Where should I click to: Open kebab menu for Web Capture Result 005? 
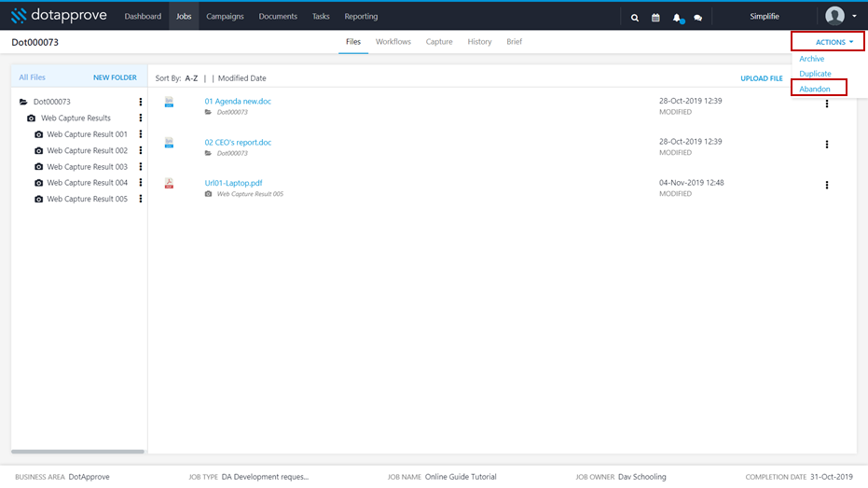click(141, 199)
